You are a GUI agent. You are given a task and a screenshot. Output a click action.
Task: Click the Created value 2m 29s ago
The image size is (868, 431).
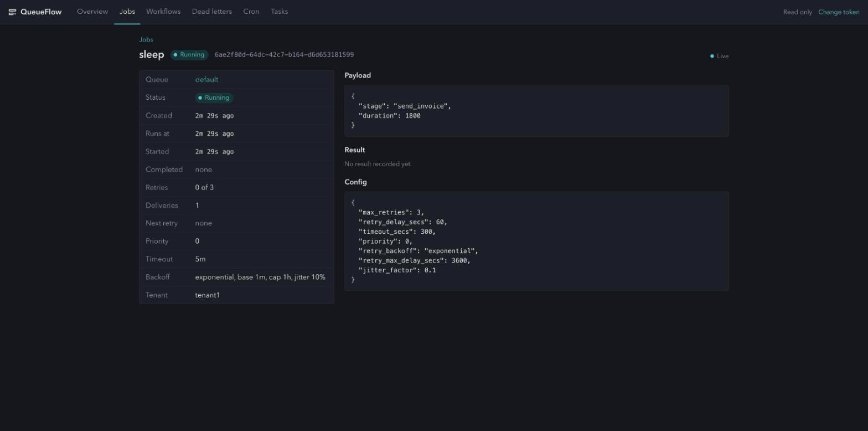(214, 116)
